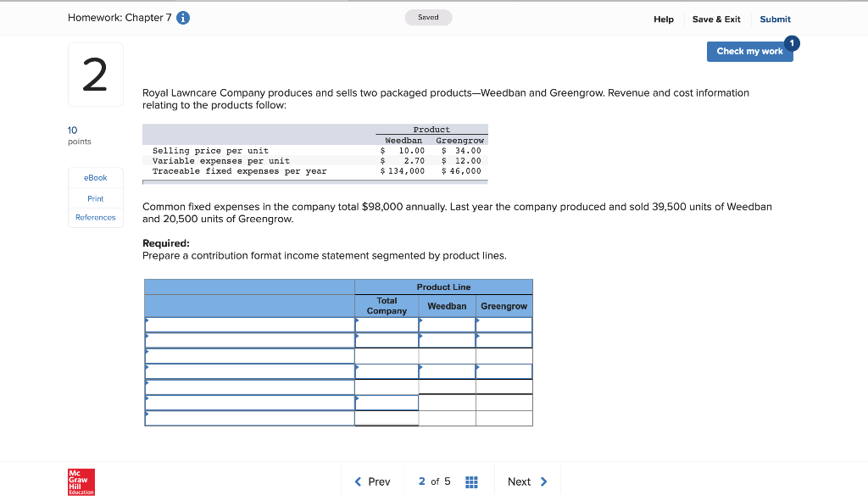Image resolution: width=868 pixels, height=501 pixels.
Task: Open the eBook link
Action: (x=95, y=177)
